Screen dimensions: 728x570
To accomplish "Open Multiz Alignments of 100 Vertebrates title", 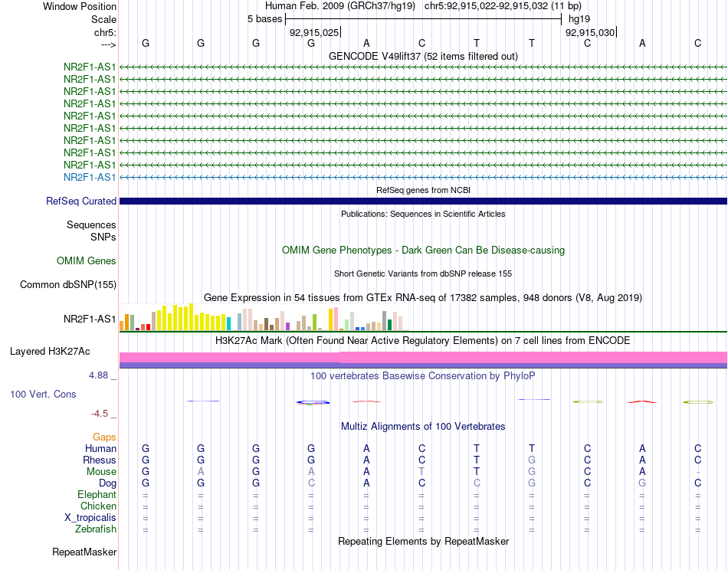I will (423, 426).
